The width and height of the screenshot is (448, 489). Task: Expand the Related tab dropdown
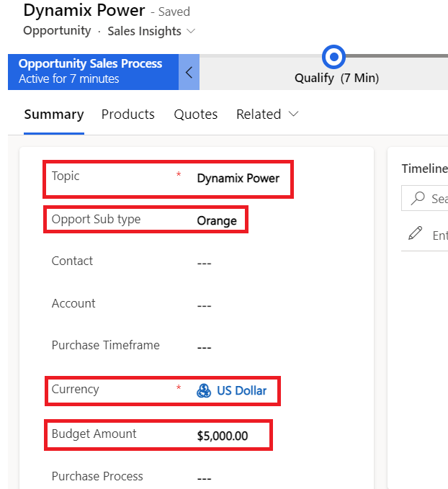267,115
